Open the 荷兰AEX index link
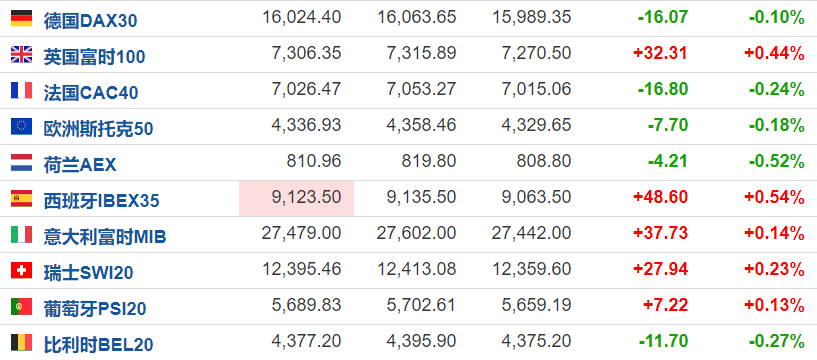Image resolution: width=817 pixels, height=360 pixels. pos(80,165)
